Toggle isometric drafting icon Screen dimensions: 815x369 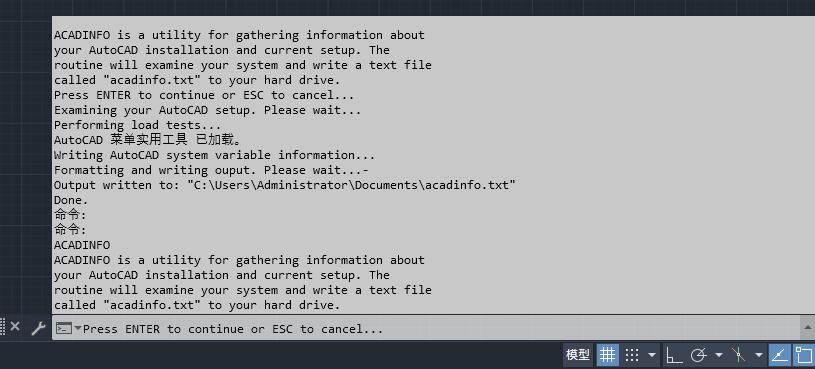click(739, 355)
